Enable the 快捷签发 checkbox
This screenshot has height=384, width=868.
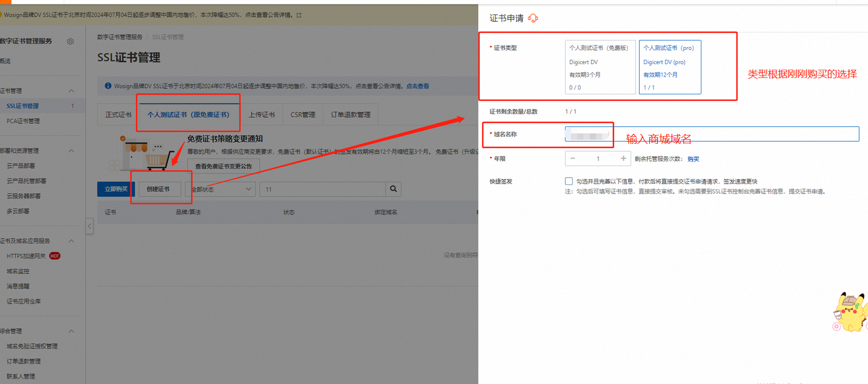pyautogui.click(x=568, y=181)
